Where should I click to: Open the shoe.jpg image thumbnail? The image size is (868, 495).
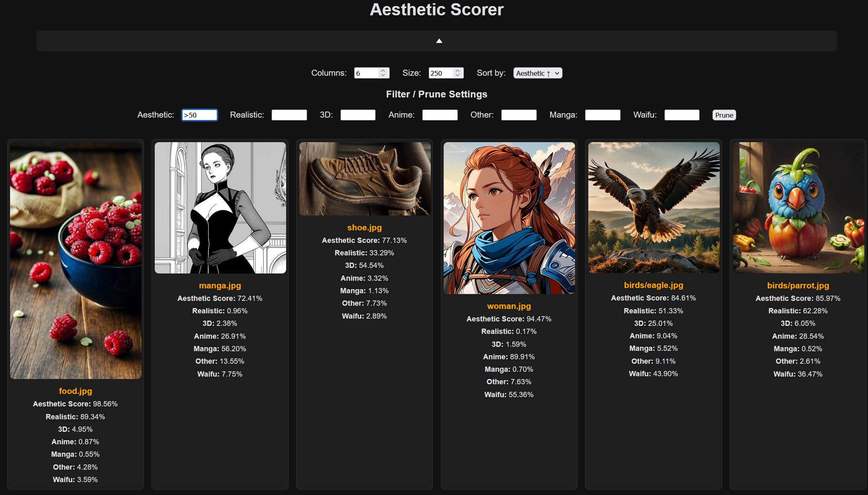pos(365,179)
